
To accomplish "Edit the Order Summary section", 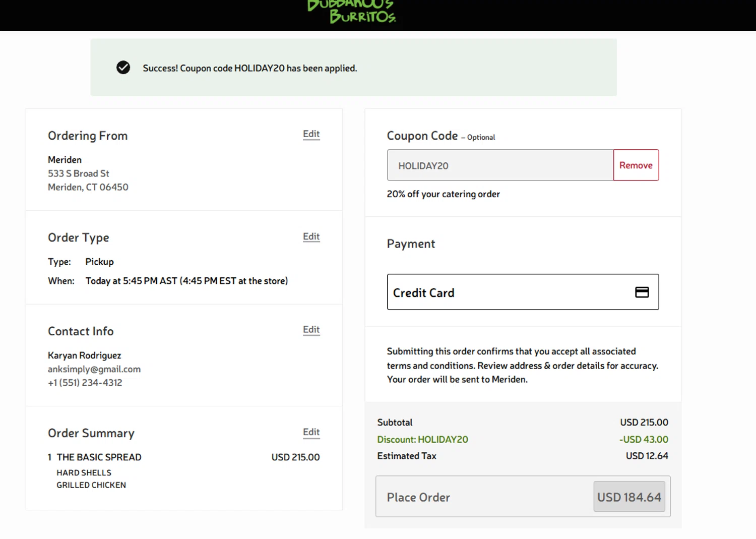I will point(311,432).
